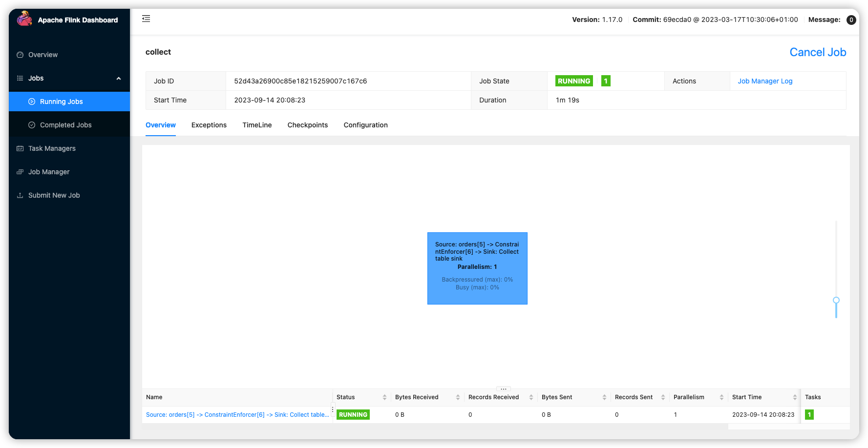The image size is (868, 448).
Task: Click the Message count badge
Action: pos(851,20)
